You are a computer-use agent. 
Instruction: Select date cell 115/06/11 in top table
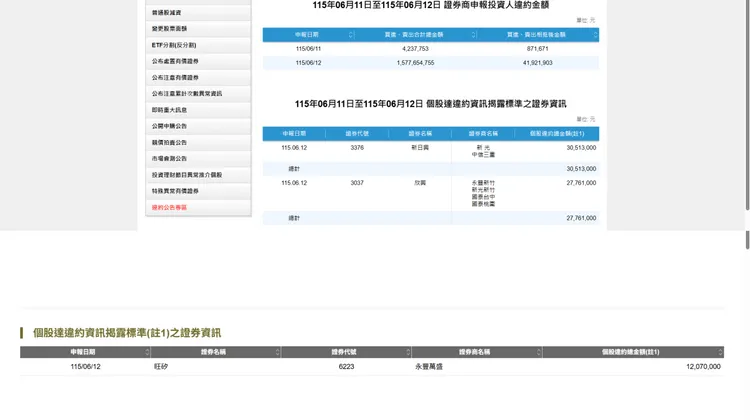(309, 49)
